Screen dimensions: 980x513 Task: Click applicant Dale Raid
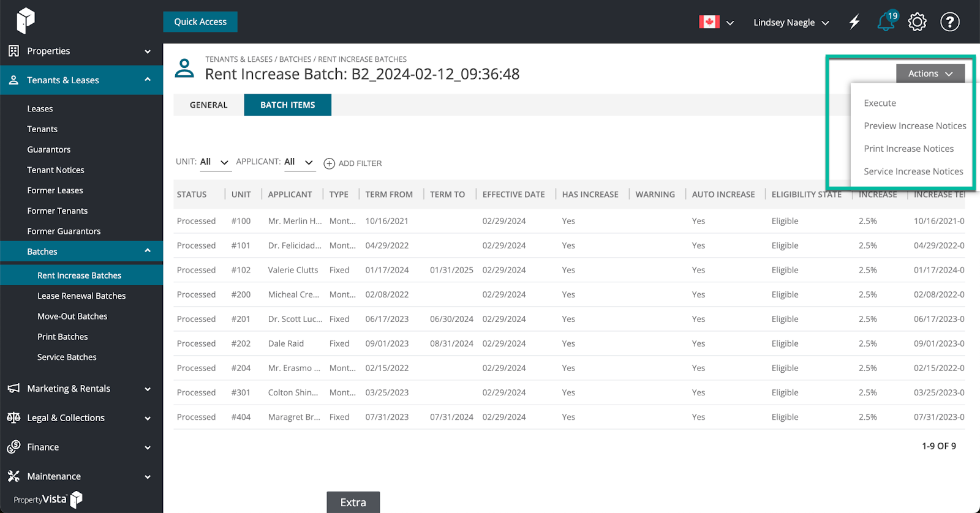[285, 343]
